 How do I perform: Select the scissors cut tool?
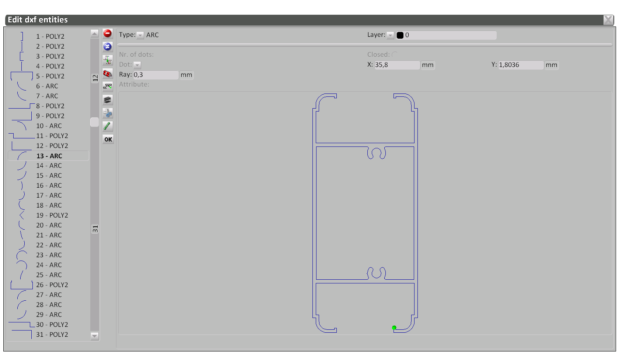108,113
